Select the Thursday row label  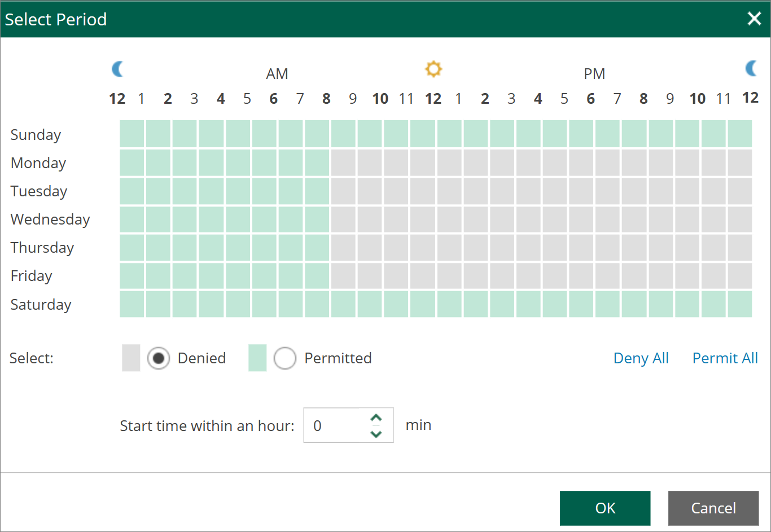coord(42,248)
